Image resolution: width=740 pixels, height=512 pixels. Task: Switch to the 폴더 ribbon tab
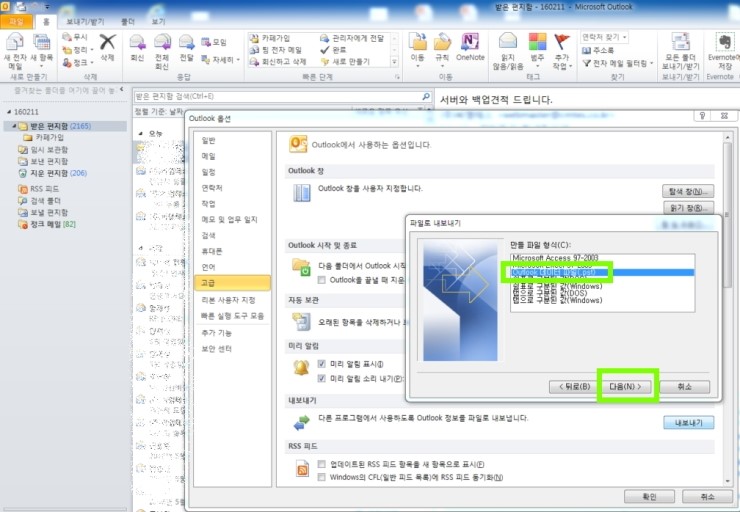(x=127, y=22)
